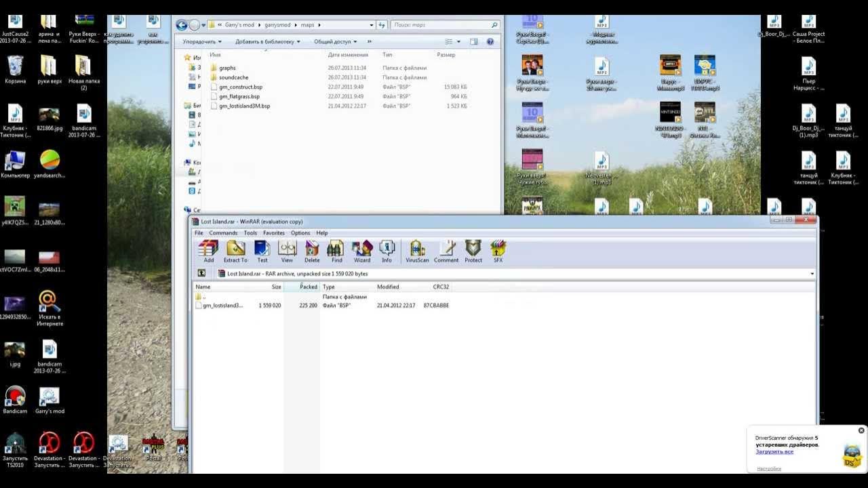Select the Компьютер desktop icon
The width and height of the screenshot is (868, 488).
point(15,164)
